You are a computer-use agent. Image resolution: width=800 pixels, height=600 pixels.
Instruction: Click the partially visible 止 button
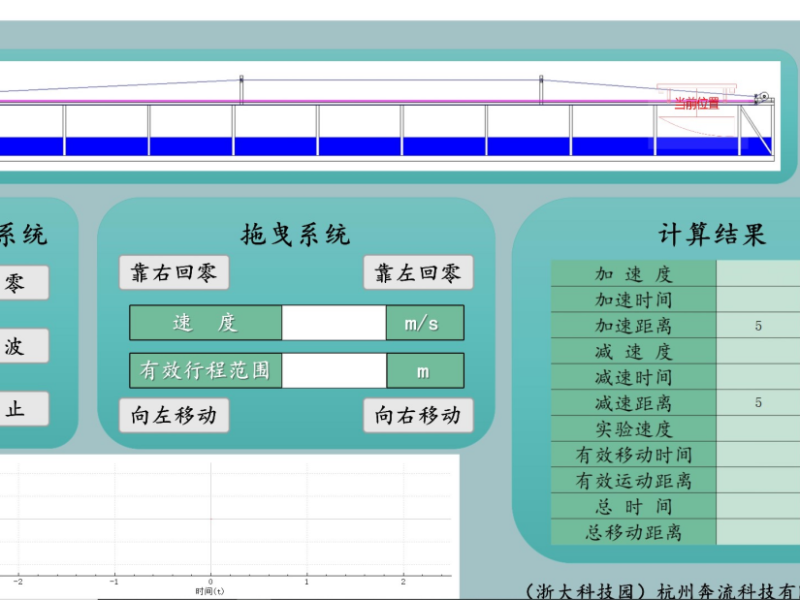[24, 409]
